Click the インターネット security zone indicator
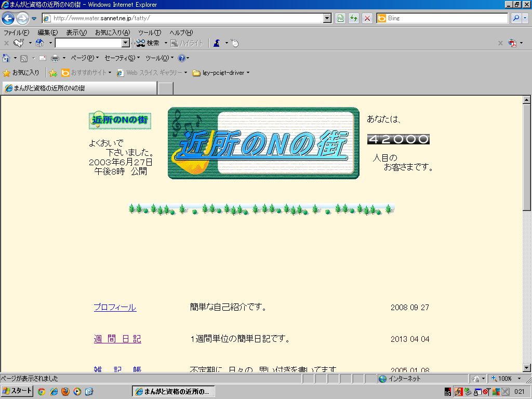 coord(401,379)
